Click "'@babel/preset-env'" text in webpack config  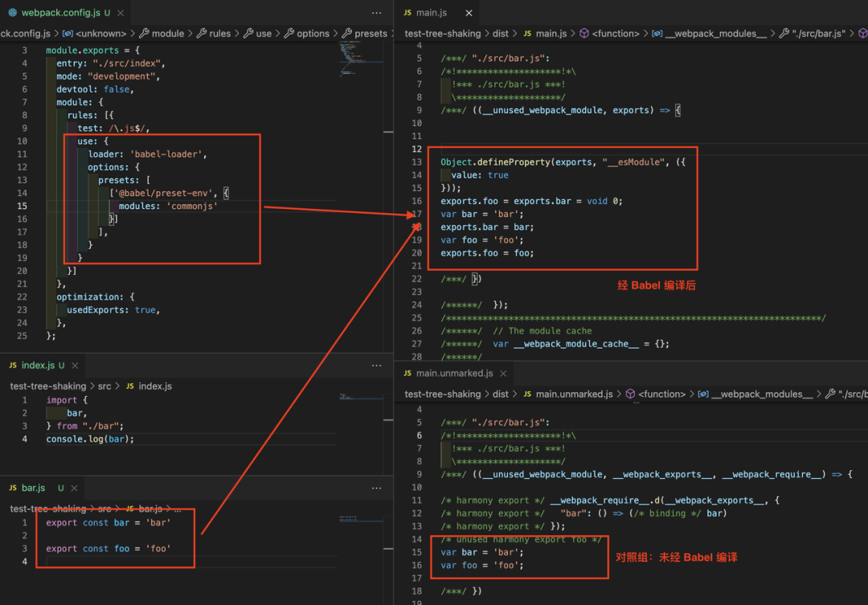[163, 193]
